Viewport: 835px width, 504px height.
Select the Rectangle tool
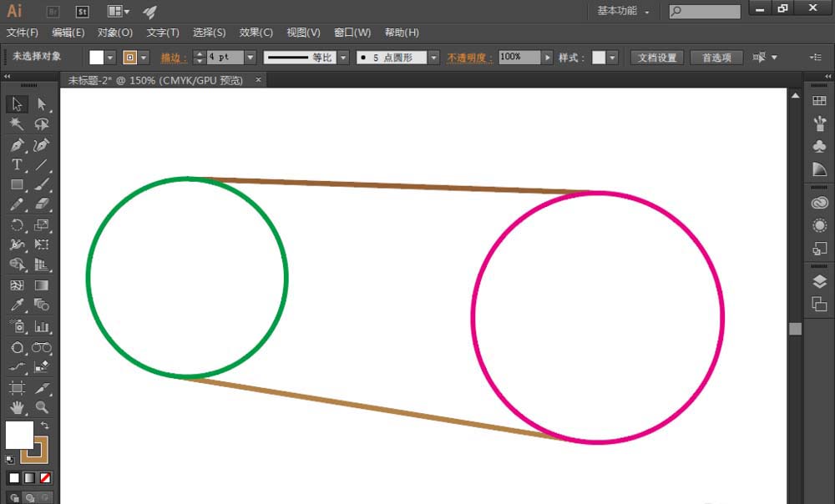[17, 184]
